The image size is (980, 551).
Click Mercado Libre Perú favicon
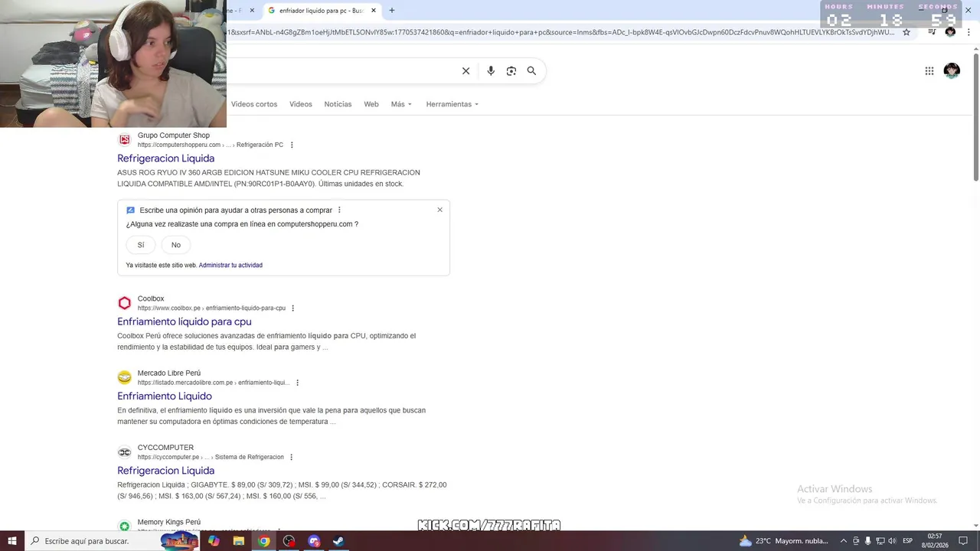click(125, 377)
